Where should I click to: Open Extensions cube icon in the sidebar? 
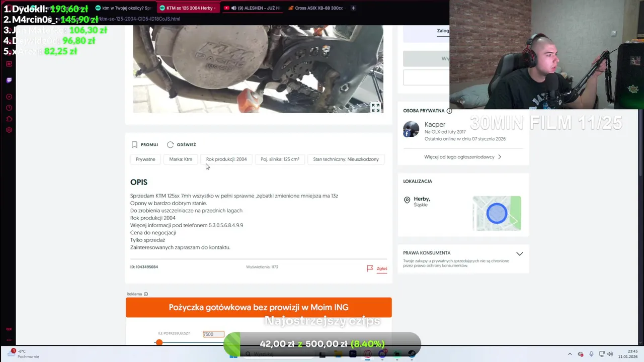coord(9,119)
